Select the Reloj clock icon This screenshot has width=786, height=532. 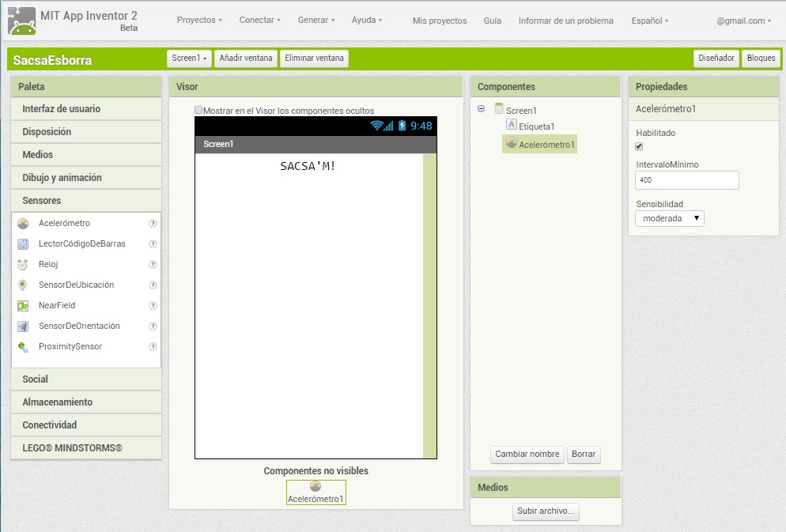(x=23, y=265)
